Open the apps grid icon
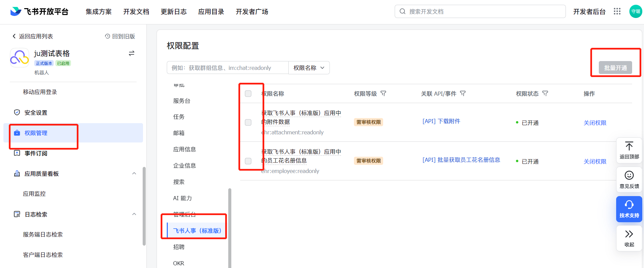Image resolution: width=644 pixels, height=268 pixels. tap(617, 12)
